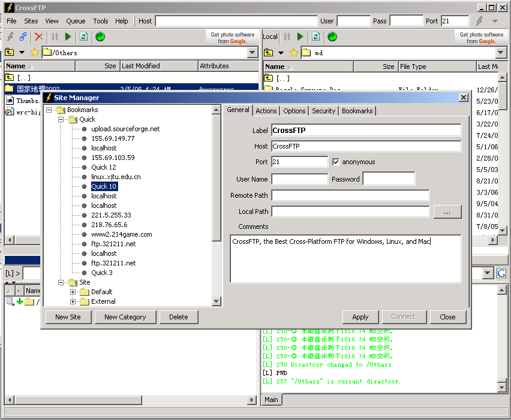This screenshot has width=511, height=420.
Task: Go up one folder in remote pane
Action: coord(10,52)
